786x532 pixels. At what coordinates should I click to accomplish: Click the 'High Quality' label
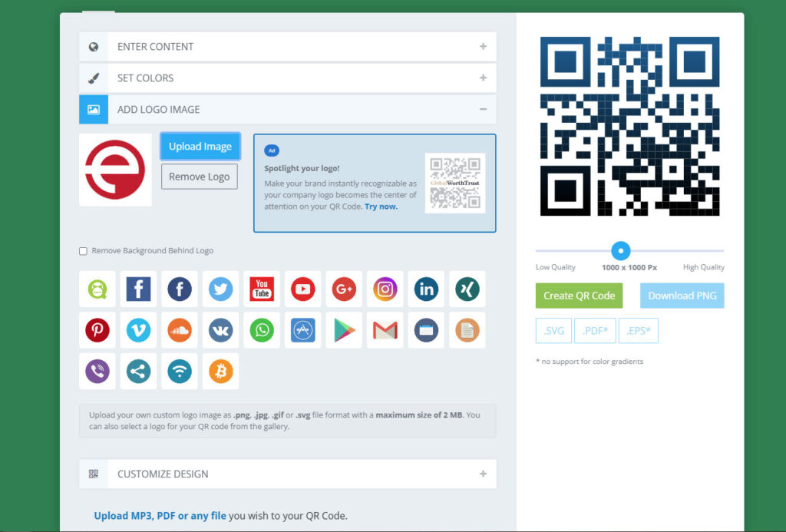pyautogui.click(x=704, y=267)
